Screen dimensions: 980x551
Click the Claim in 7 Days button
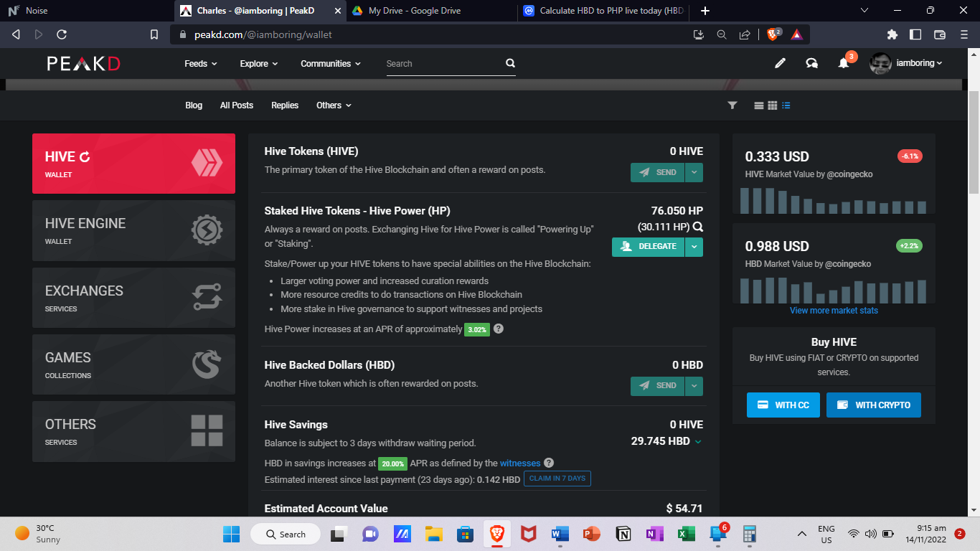click(557, 479)
